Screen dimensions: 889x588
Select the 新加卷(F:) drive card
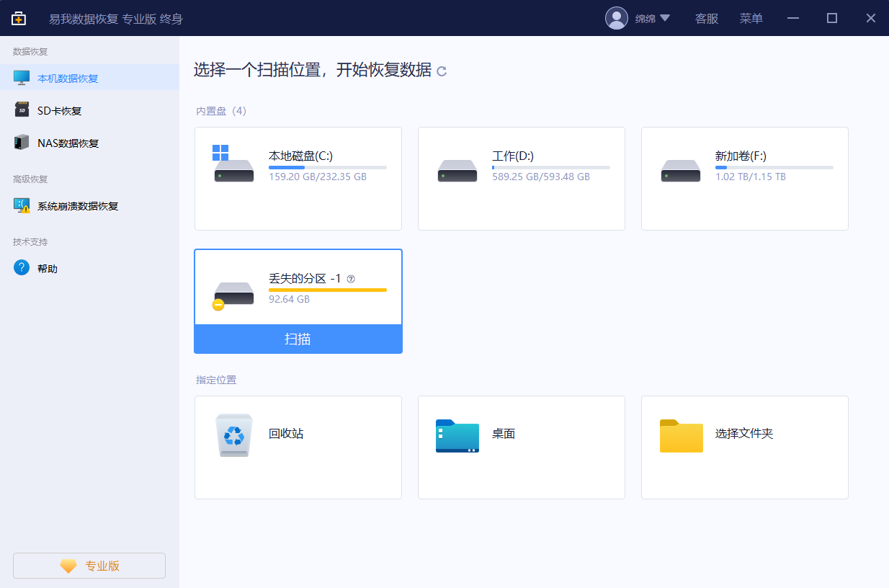click(x=744, y=179)
